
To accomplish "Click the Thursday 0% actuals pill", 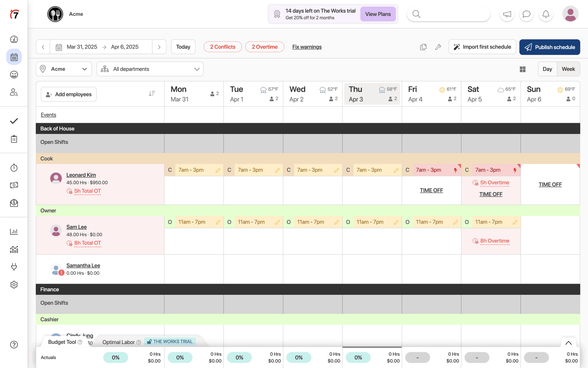I will tap(358, 358).
